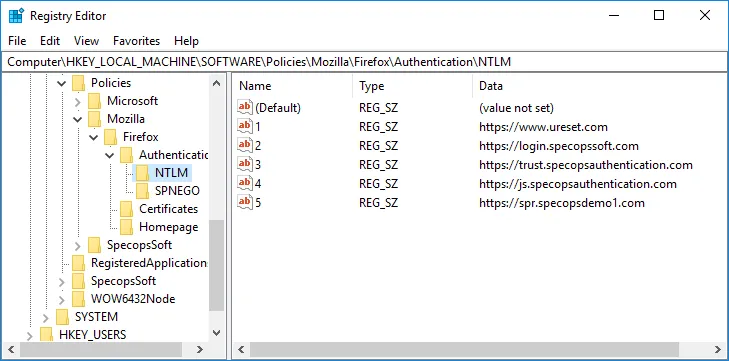Click the SPNEGO folder icon
The width and height of the screenshot is (729, 361).
(x=142, y=191)
